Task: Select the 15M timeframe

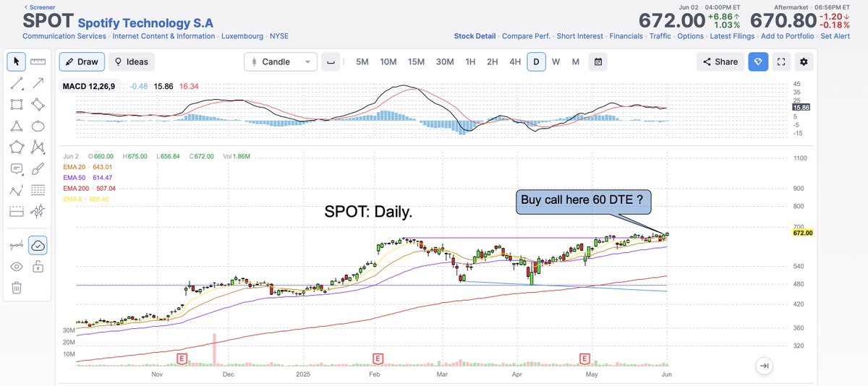Action: pos(416,62)
